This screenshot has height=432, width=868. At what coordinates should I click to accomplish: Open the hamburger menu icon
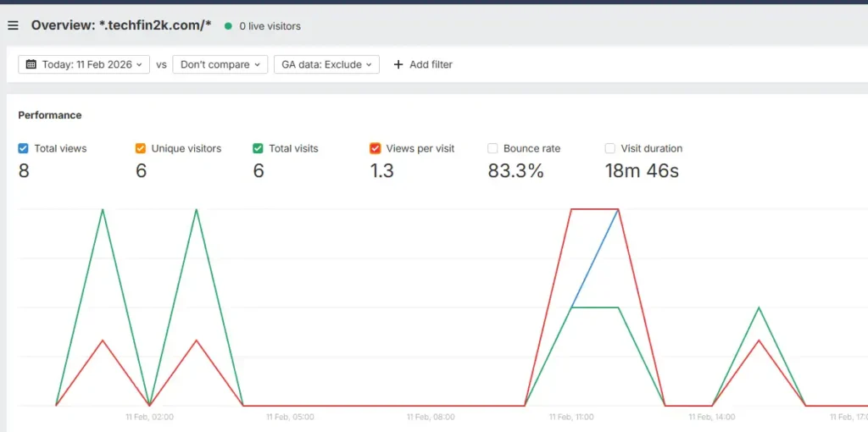(x=13, y=26)
